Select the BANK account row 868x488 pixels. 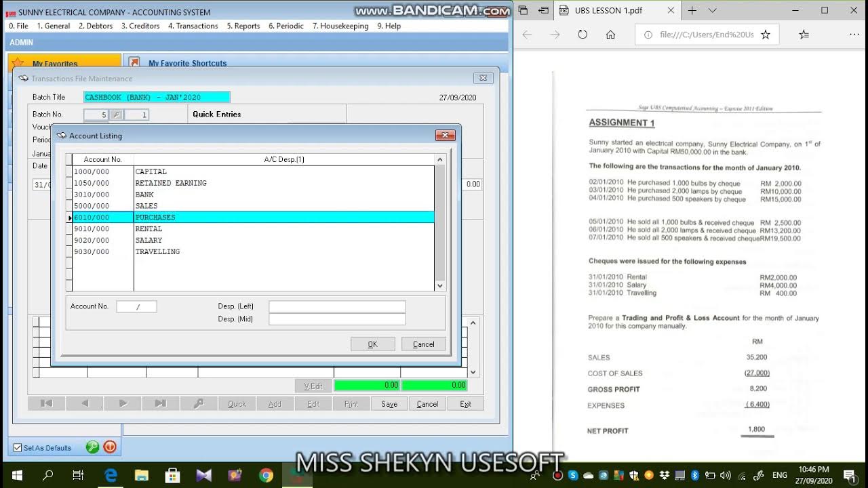[x=253, y=195]
